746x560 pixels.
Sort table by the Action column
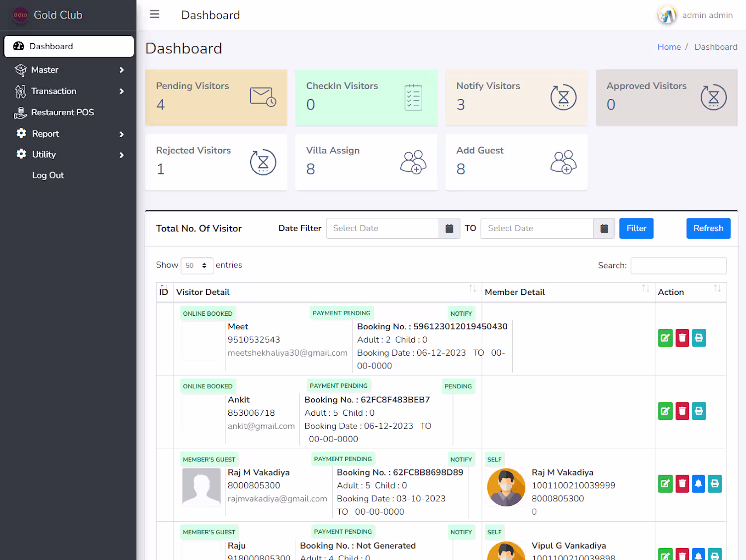click(690, 292)
